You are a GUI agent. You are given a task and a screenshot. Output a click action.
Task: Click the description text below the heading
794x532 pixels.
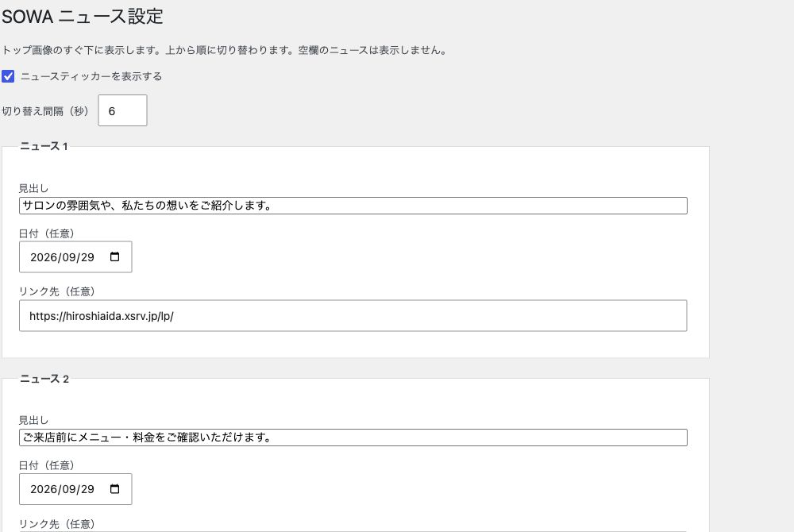pos(224,50)
